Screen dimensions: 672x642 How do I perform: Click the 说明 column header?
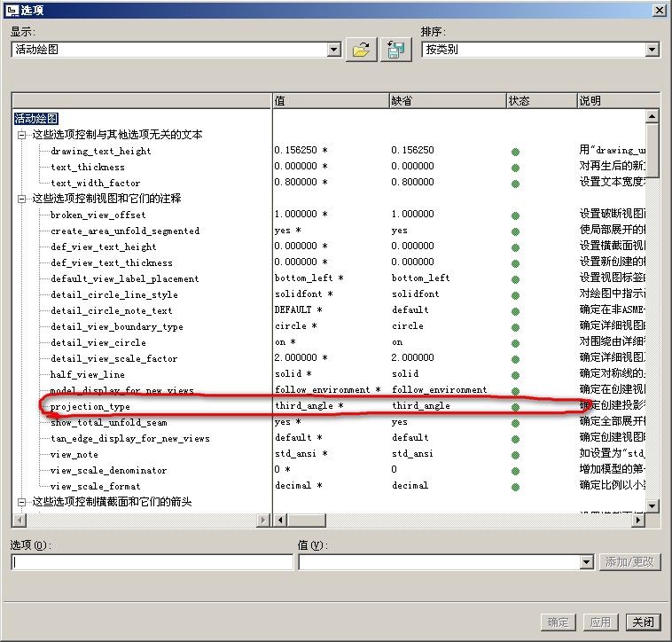[619, 101]
